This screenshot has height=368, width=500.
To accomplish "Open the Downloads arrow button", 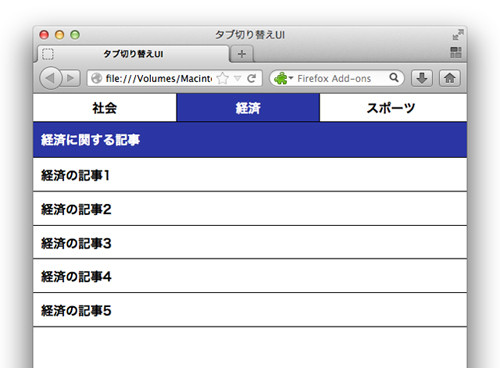I will click(422, 78).
